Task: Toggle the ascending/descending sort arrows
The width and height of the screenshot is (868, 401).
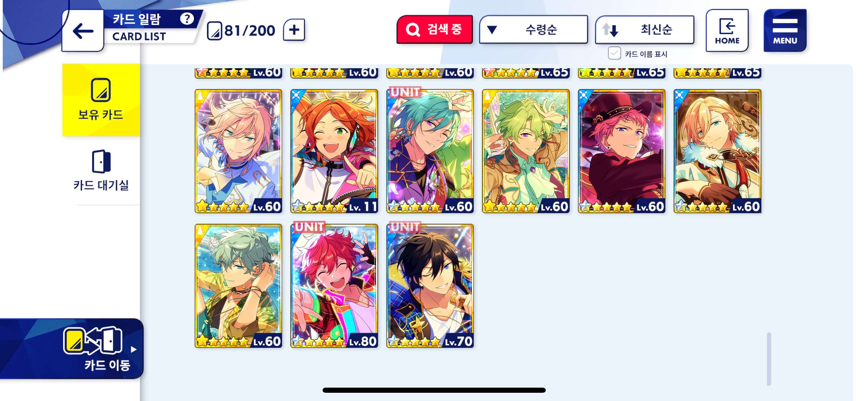Action: pos(610,30)
